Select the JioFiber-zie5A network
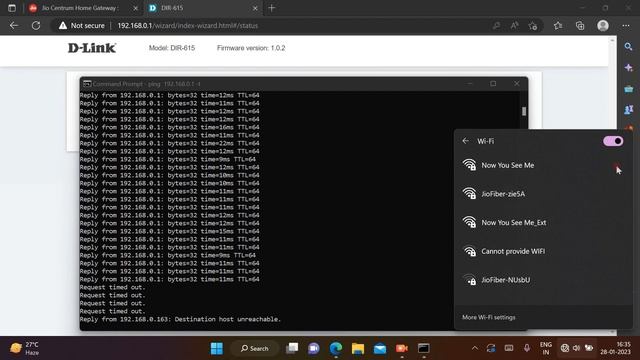 [x=543, y=194]
